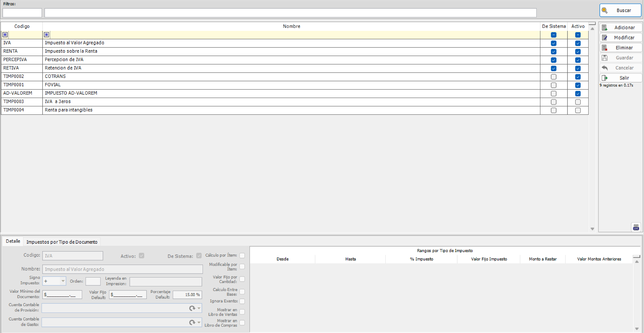Check Ignora Exento in the detail panel
This screenshot has height=333, width=644.
point(242,301)
